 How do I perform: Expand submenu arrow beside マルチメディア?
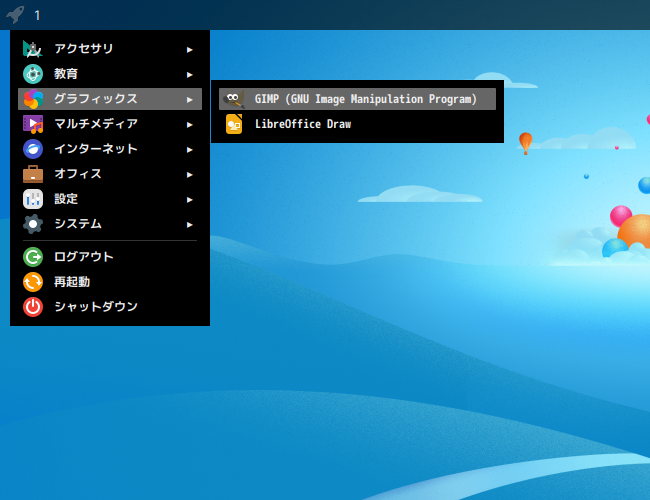(189, 125)
